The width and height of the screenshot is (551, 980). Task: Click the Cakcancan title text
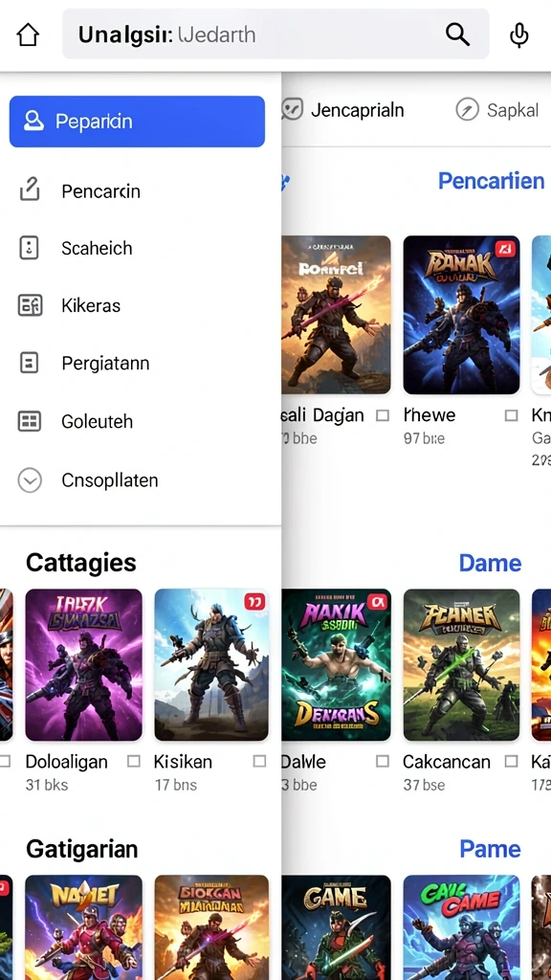[447, 762]
